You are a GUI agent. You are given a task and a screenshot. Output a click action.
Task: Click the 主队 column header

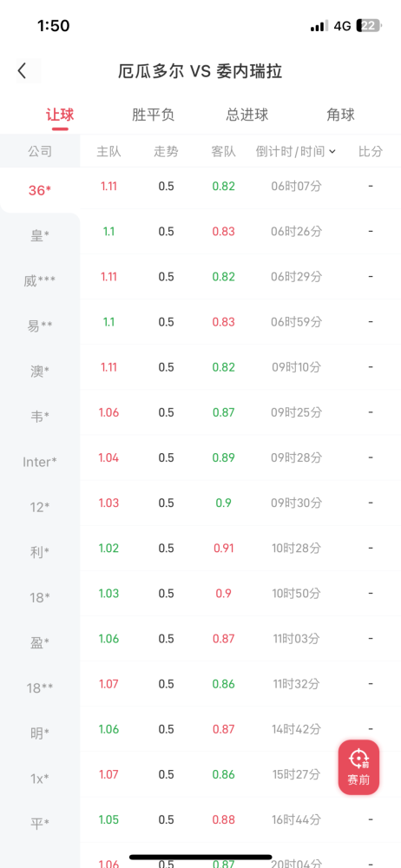click(108, 151)
